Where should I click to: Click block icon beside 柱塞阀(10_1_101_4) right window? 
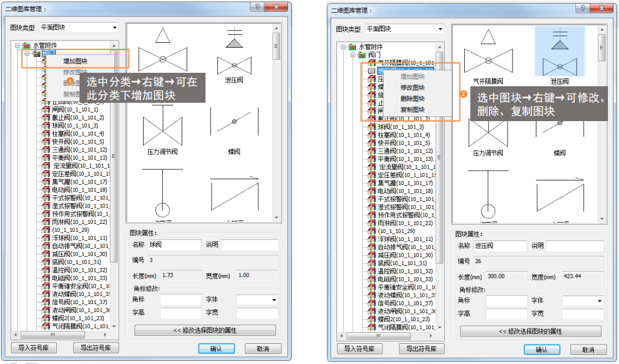point(371,135)
